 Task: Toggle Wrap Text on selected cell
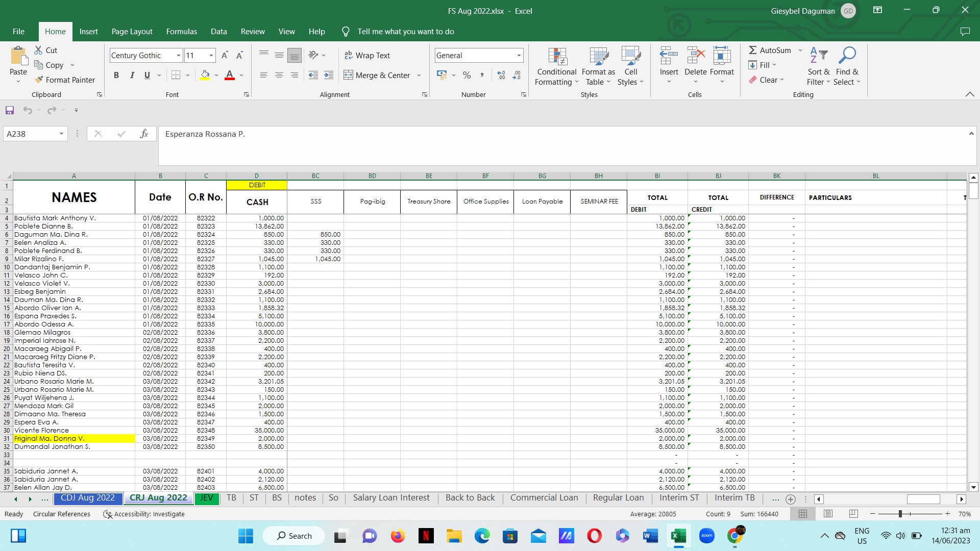(x=367, y=55)
